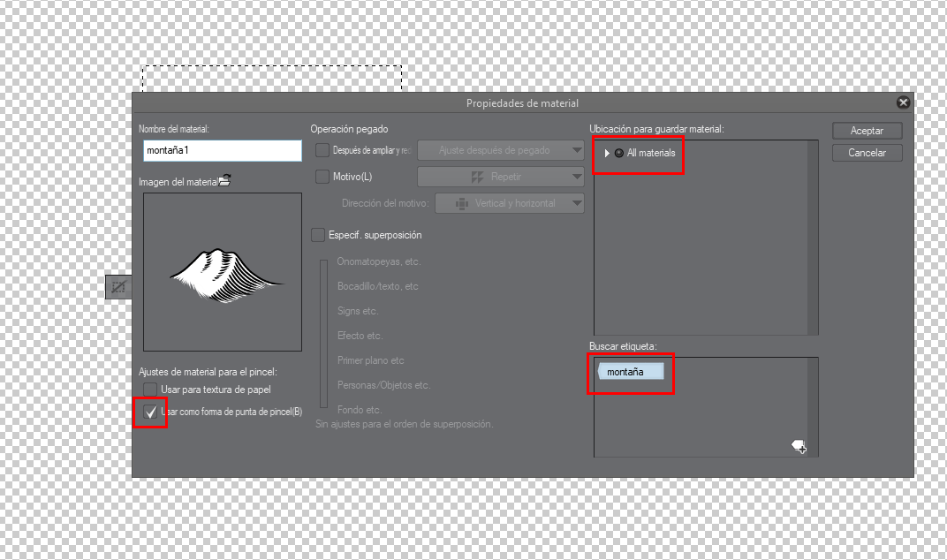947x560 pixels.
Task: Select the mountain material image thumbnail
Action: tap(223, 272)
